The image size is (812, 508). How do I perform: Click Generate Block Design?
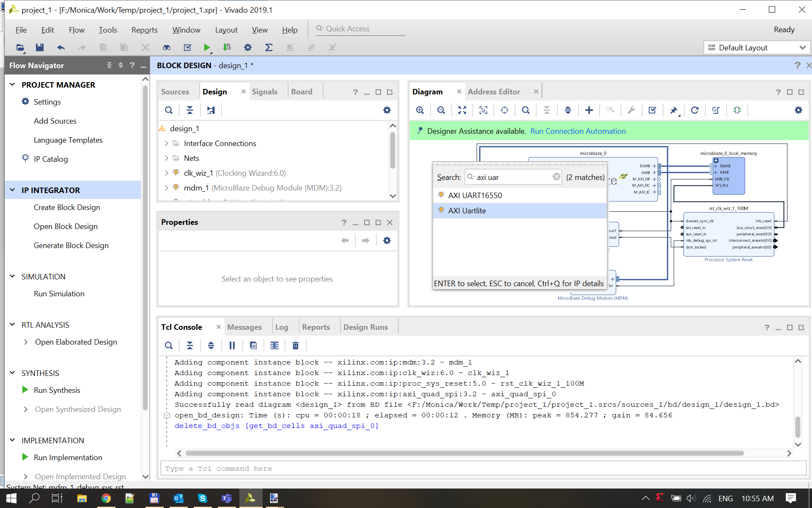71,246
